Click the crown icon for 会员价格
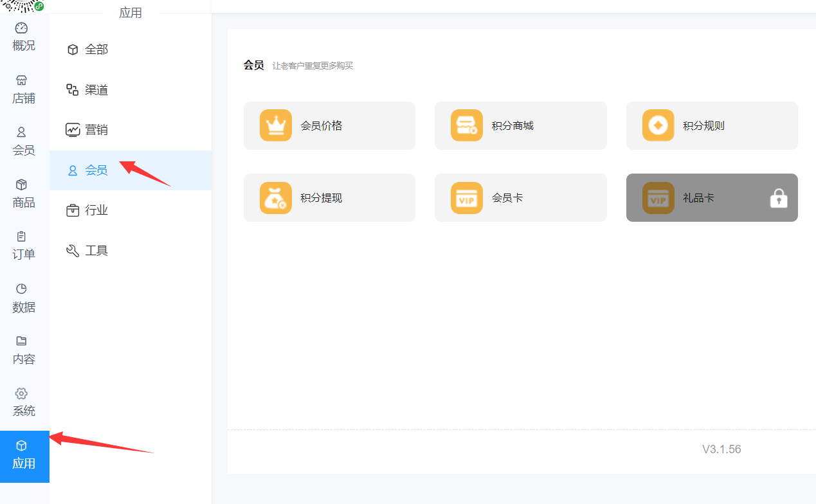This screenshot has height=504, width=816. click(275, 125)
